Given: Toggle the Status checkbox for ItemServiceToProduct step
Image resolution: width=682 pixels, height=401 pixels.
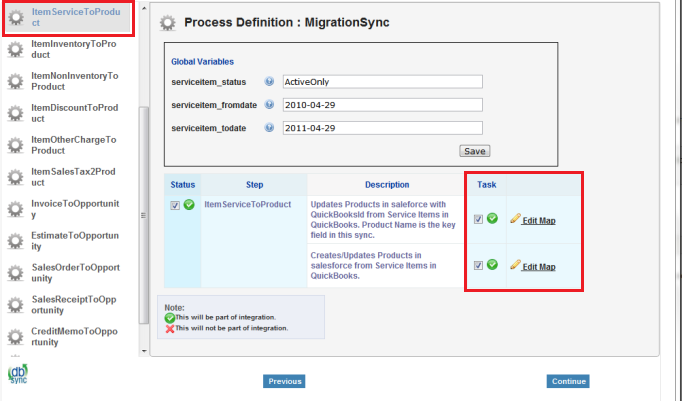Looking at the screenshot, I should pyautogui.click(x=176, y=205).
